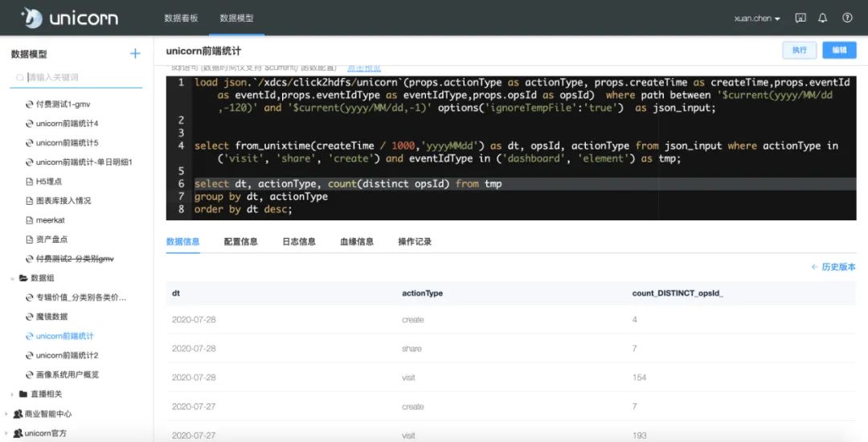
Task: Click the share cell in the actionType column
Action: point(411,349)
